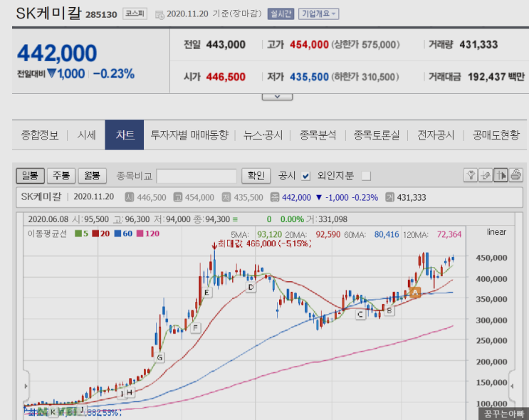Open disclosure marker D on chart
This screenshot has width=529, height=420.
point(251,288)
